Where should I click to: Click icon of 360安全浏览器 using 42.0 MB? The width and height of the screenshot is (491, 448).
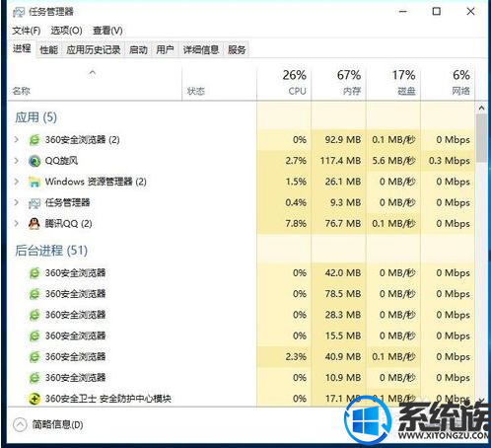point(35,273)
